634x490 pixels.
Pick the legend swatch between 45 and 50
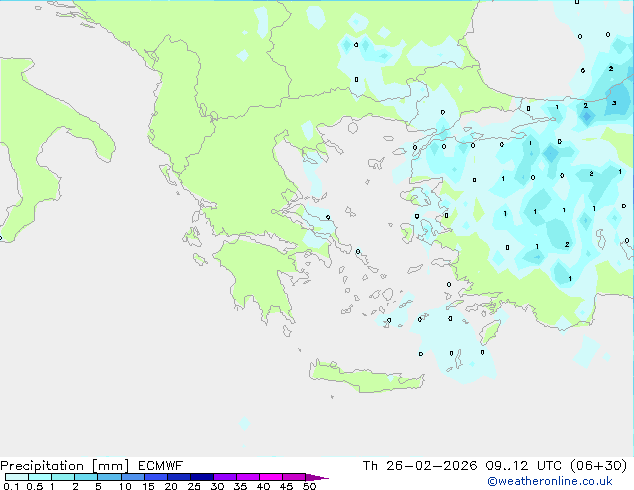click(x=294, y=477)
